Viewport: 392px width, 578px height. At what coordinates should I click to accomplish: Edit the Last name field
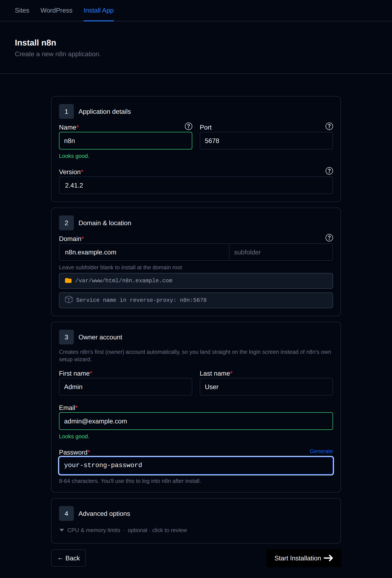[x=266, y=387]
